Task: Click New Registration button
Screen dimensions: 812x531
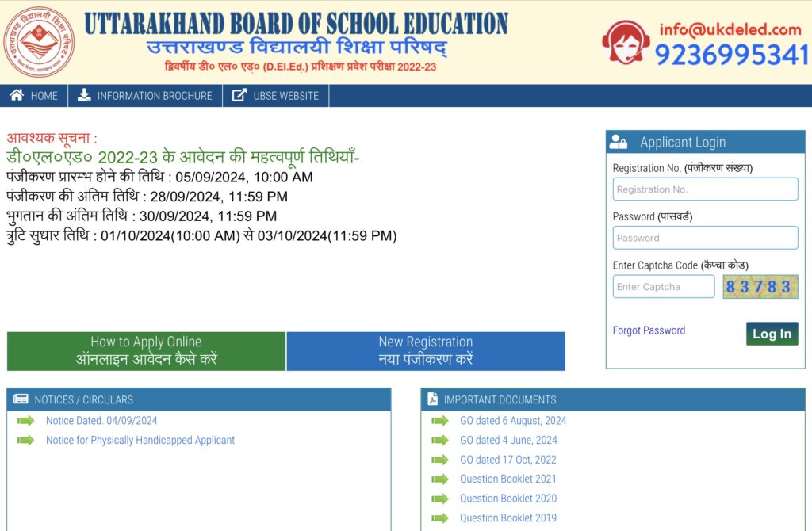Action: pos(426,351)
